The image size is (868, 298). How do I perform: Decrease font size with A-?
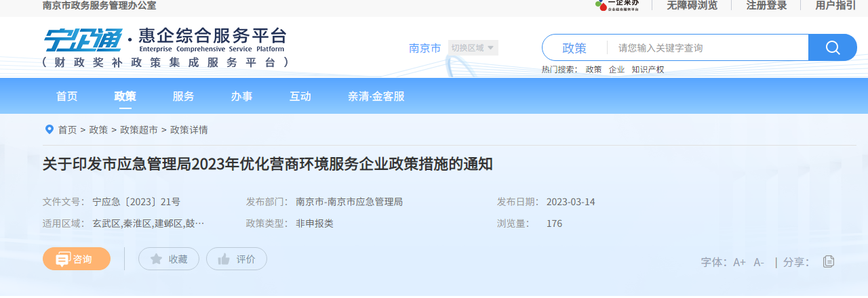click(759, 262)
